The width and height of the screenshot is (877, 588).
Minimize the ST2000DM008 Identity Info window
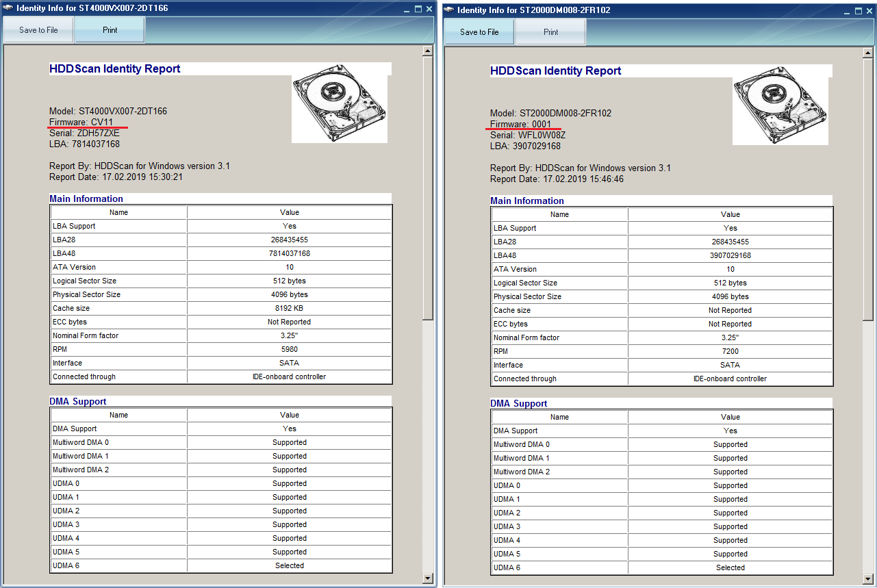[848, 11]
